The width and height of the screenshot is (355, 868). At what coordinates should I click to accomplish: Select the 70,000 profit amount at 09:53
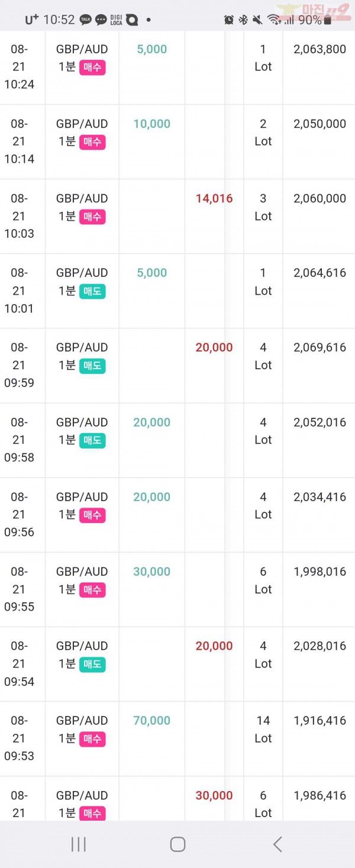click(x=152, y=721)
